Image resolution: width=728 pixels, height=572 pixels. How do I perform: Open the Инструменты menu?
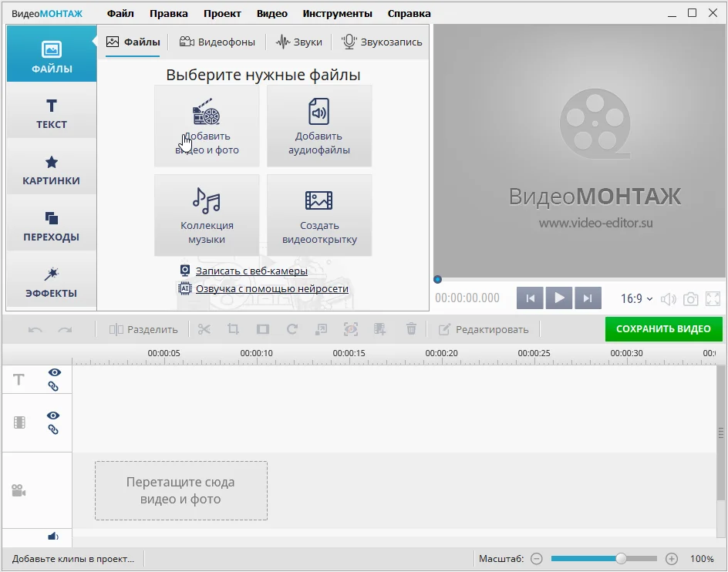pos(337,14)
